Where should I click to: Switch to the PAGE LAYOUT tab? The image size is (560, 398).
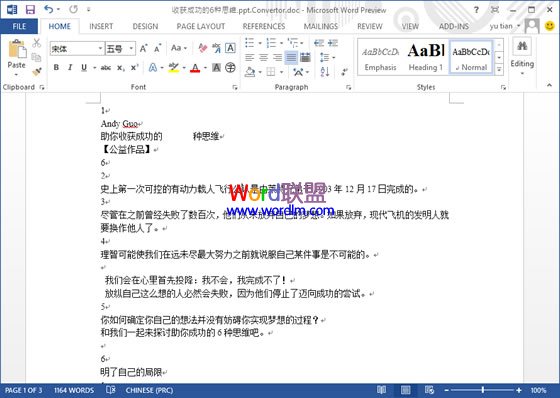(x=201, y=26)
